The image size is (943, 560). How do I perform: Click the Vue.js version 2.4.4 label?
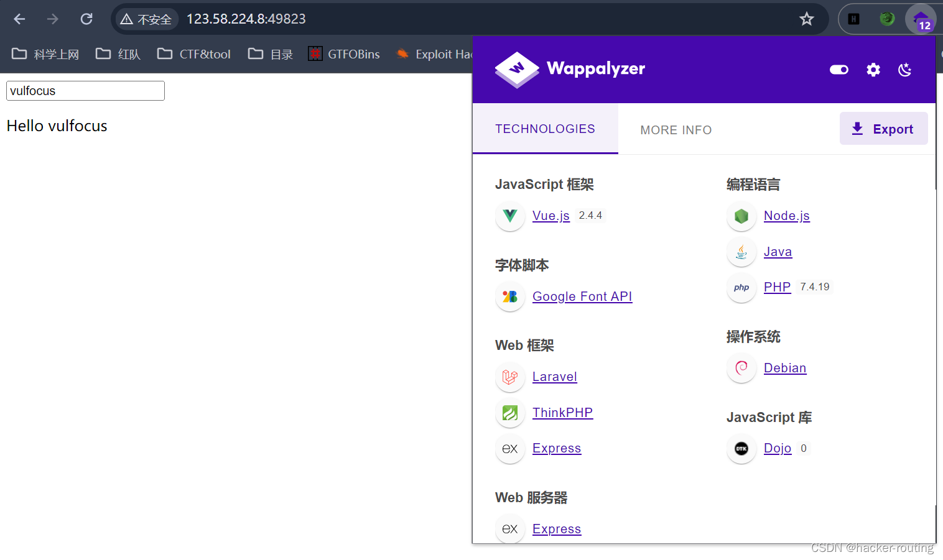[x=590, y=215]
